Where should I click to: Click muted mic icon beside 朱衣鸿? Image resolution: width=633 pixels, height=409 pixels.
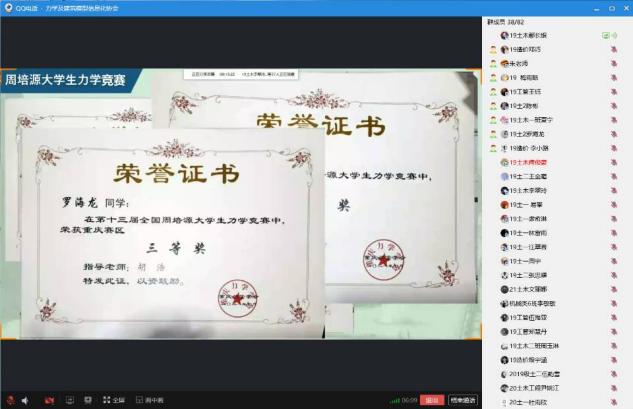pos(614,62)
